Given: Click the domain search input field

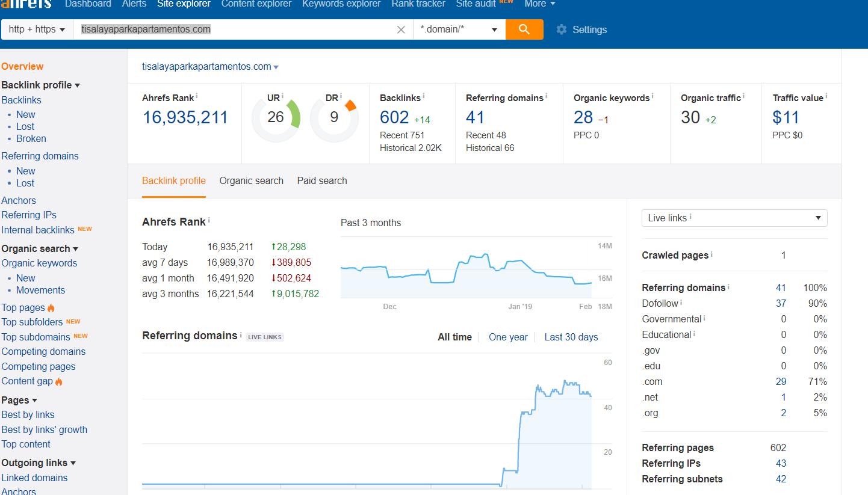Looking at the screenshot, I should coord(243,29).
